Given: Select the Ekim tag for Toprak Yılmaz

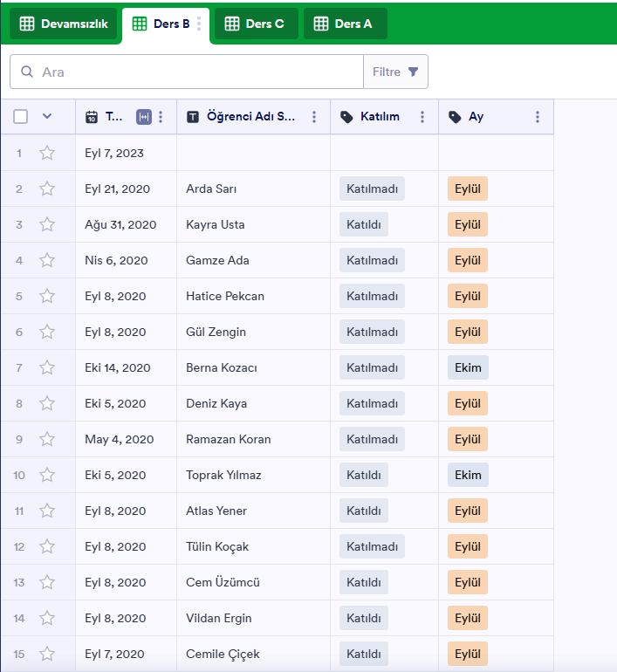Looking at the screenshot, I should click(468, 475).
